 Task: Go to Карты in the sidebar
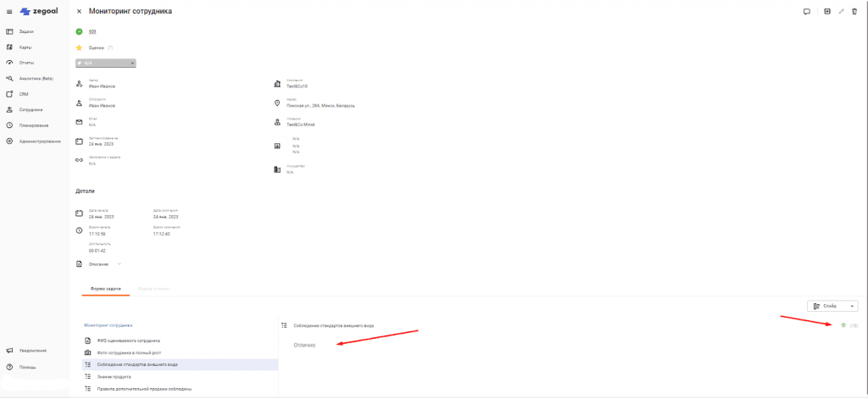(x=25, y=47)
